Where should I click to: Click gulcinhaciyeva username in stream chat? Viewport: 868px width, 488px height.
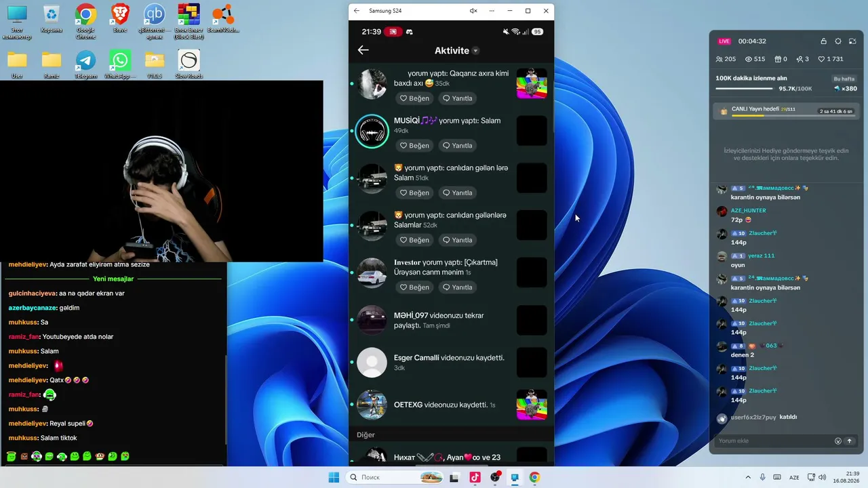pyautogui.click(x=33, y=293)
